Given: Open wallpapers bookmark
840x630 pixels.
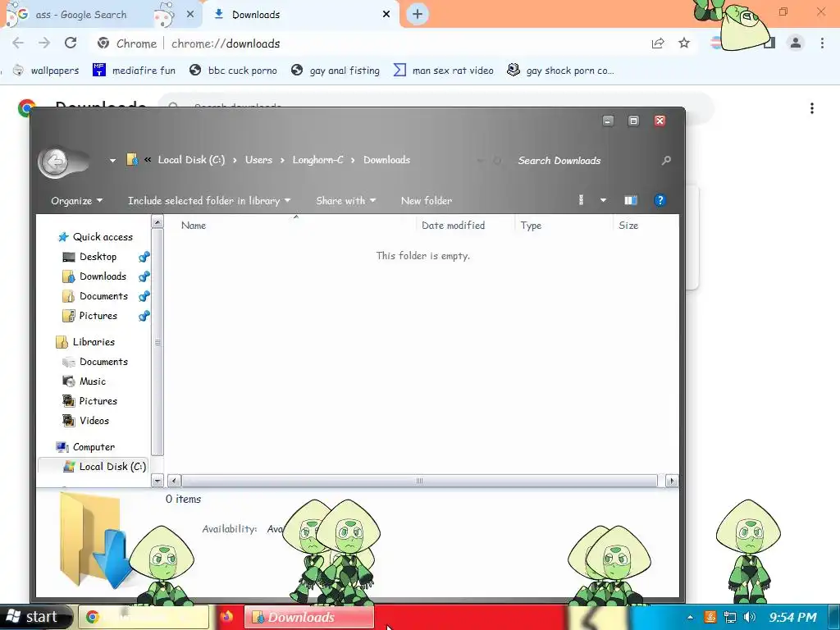Looking at the screenshot, I should (x=46, y=71).
